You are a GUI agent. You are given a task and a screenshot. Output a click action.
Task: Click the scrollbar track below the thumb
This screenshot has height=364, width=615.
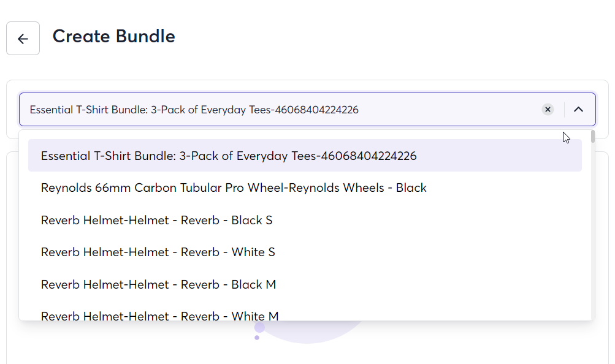coord(593,231)
